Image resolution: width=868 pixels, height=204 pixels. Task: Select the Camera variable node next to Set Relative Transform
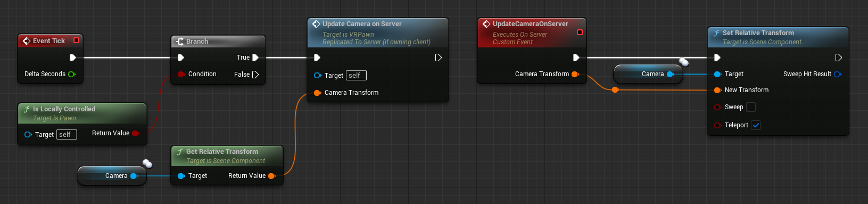648,74
